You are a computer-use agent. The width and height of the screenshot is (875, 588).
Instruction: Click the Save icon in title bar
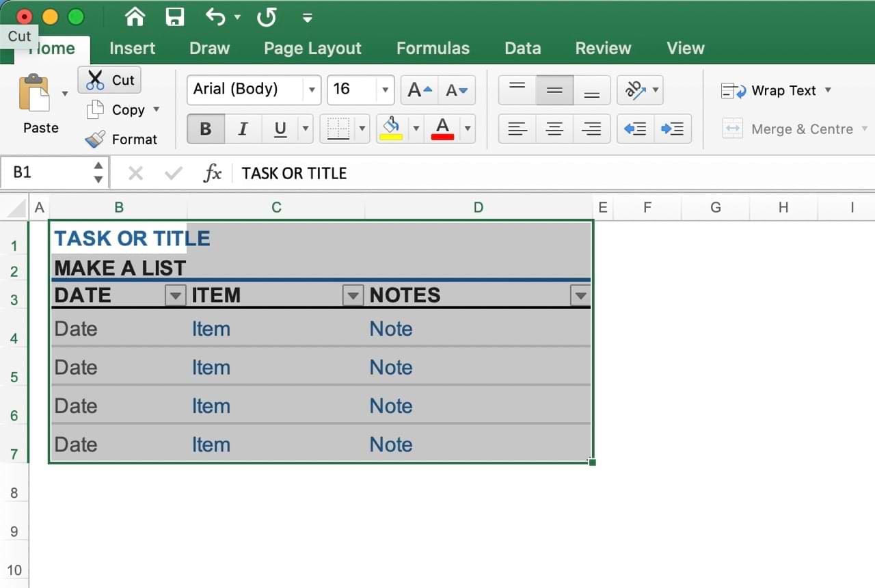click(x=176, y=17)
